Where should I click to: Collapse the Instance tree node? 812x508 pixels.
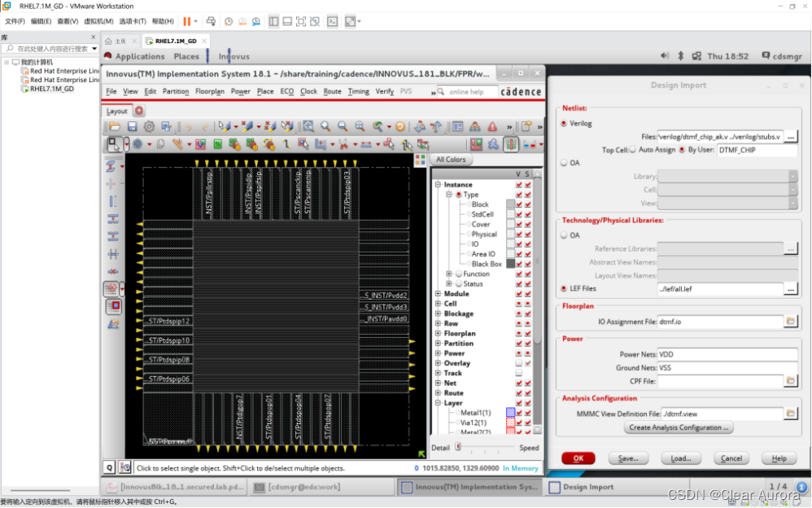pyautogui.click(x=438, y=185)
